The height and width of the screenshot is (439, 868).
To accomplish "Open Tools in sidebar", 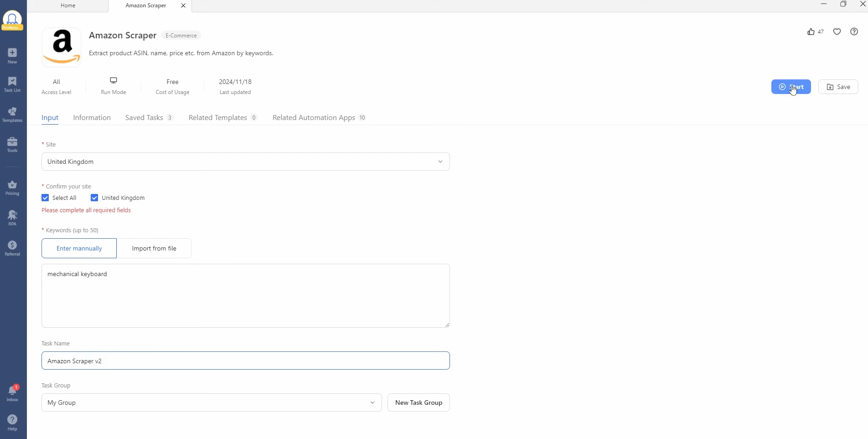I will click(x=12, y=145).
